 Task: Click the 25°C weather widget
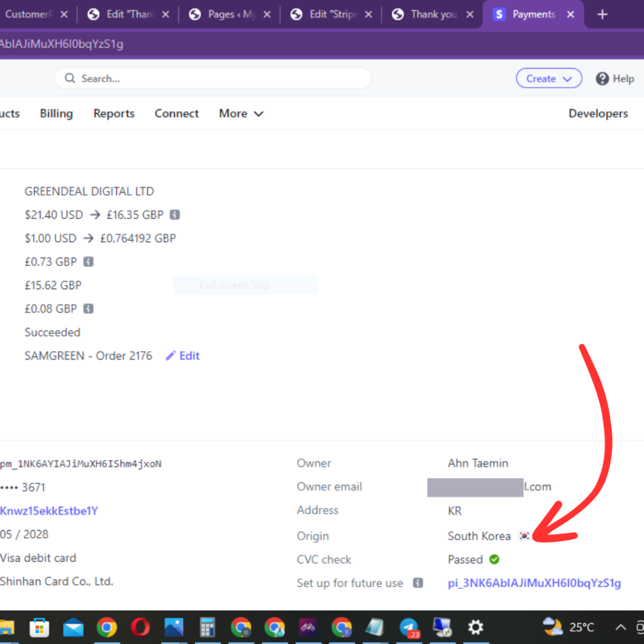click(x=569, y=627)
